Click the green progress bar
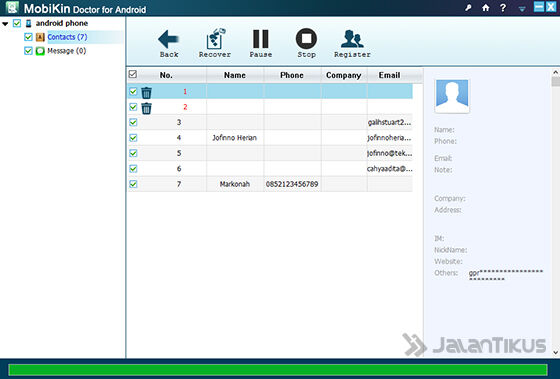The width and height of the screenshot is (560, 379). click(278, 370)
